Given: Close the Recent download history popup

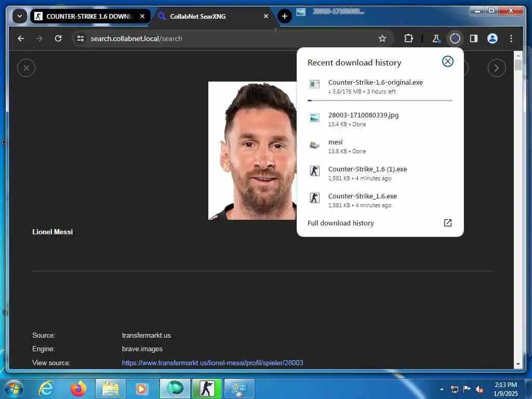Looking at the screenshot, I should (447, 61).
